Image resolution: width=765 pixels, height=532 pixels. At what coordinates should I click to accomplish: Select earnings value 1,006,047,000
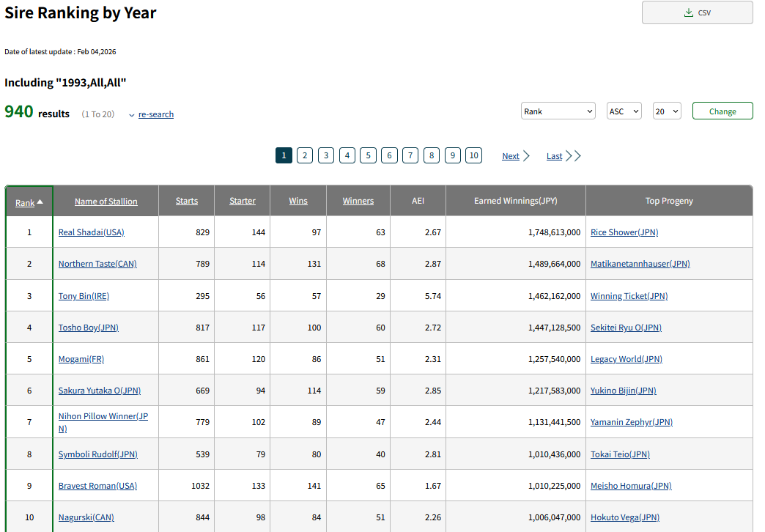tap(554, 517)
